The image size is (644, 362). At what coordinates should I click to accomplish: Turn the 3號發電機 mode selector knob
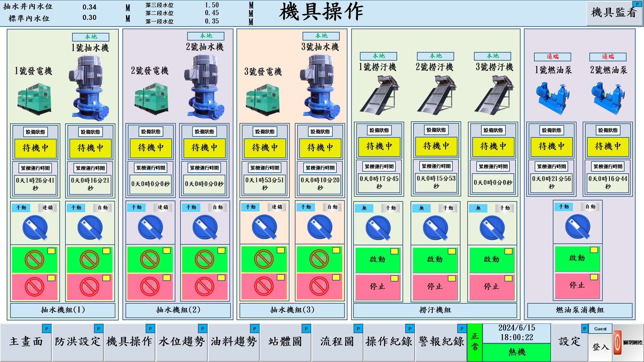[264, 227]
